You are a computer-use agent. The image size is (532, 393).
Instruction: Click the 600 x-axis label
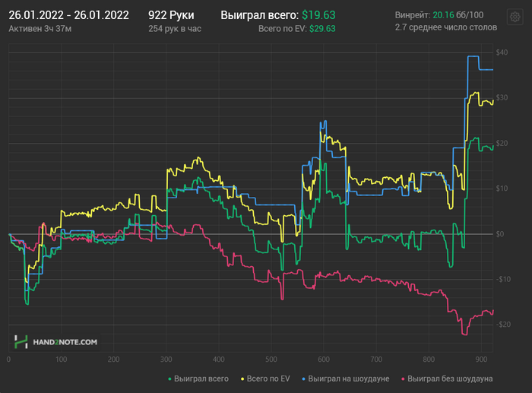[324, 360]
